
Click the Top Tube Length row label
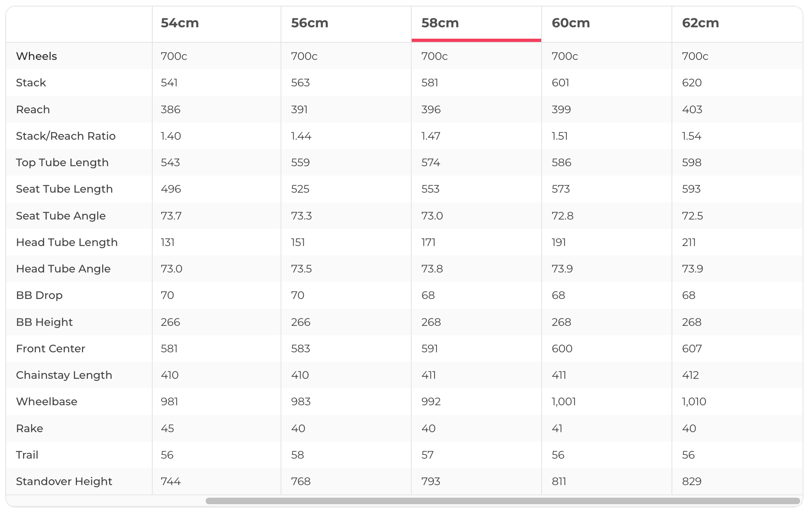coord(62,163)
